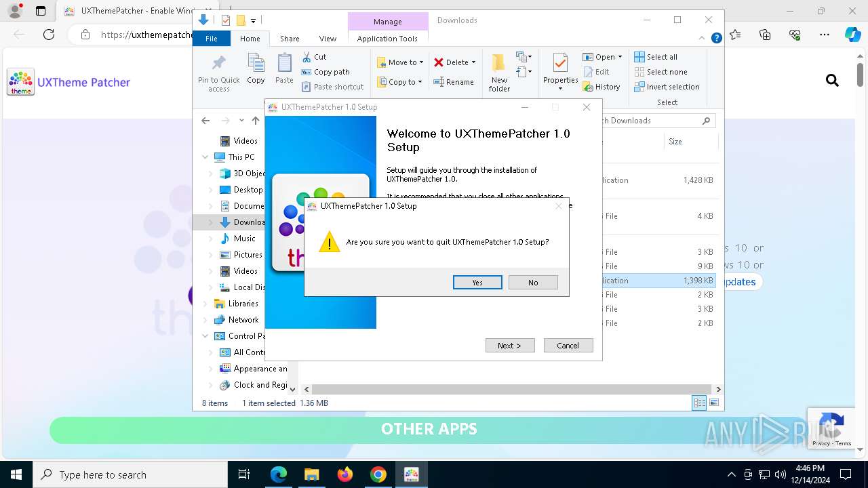868x488 pixels.
Task: Click the horizontal scrollbar in Explorer
Action: click(x=512, y=390)
